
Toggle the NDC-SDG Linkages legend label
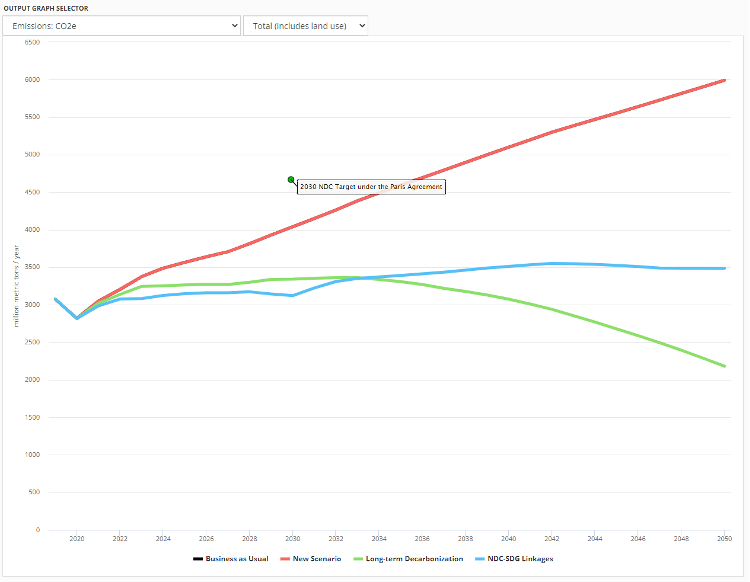tap(520, 558)
